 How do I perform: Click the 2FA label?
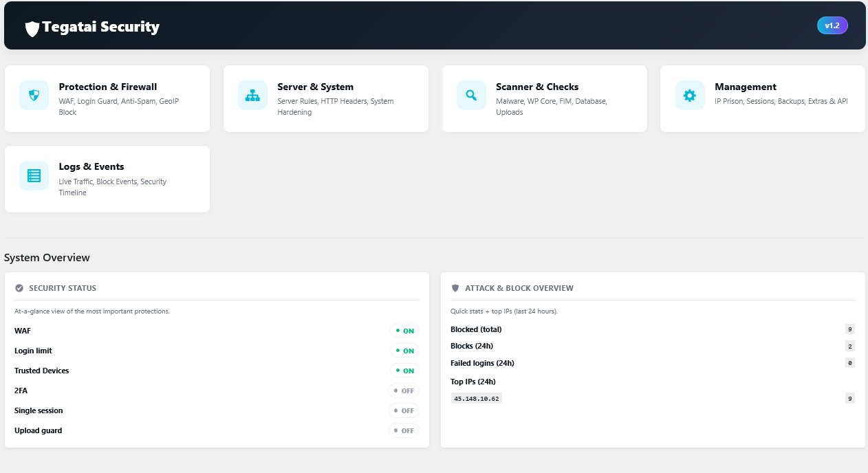(21, 390)
